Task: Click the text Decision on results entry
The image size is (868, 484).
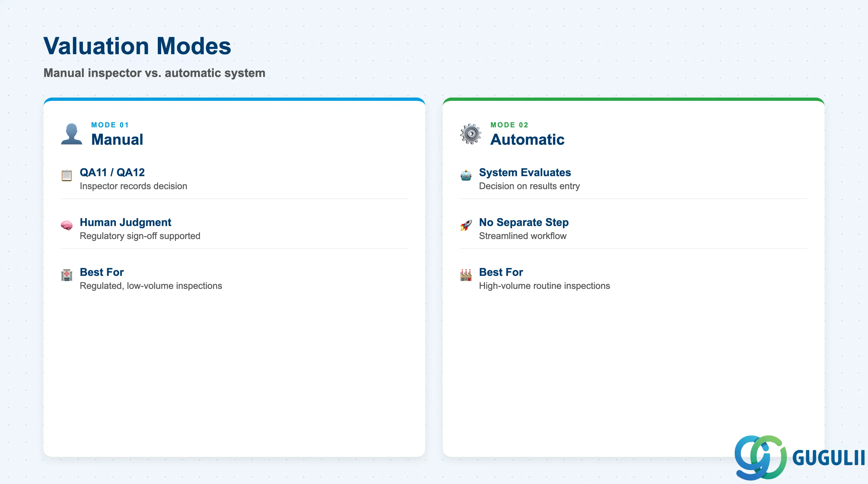Action: (529, 186)
